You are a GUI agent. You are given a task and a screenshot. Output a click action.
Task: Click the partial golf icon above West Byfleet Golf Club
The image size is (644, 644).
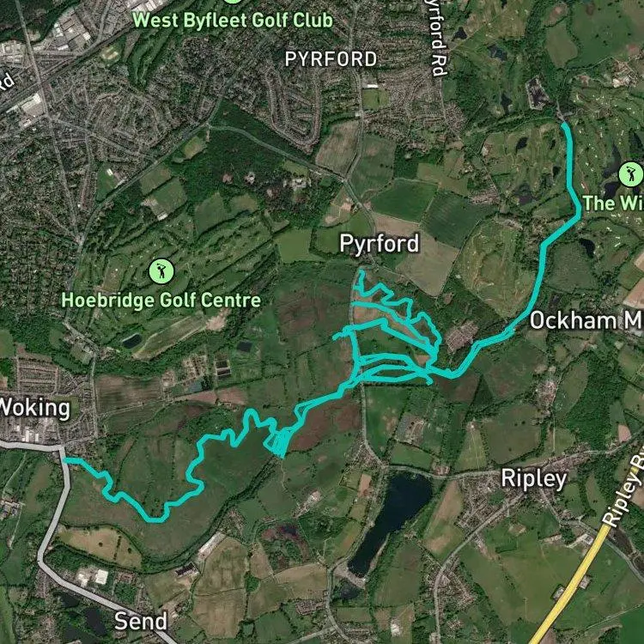point(233,2)
